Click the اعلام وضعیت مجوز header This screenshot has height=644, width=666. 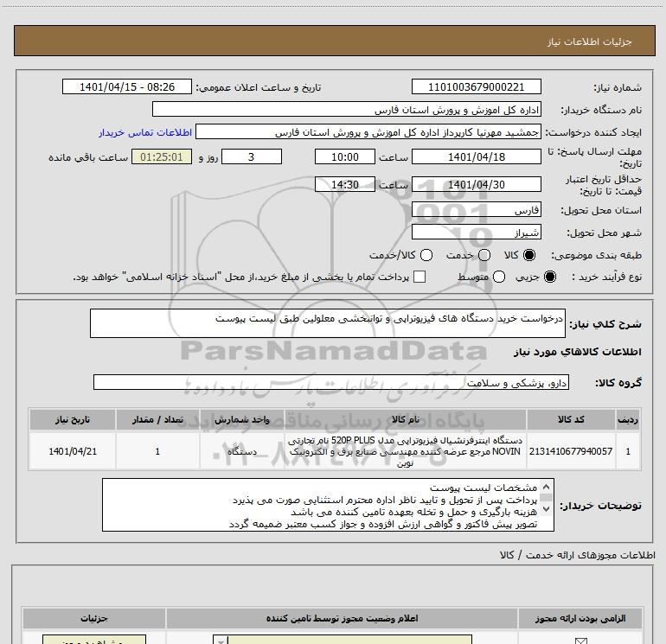tap(342, 618)
